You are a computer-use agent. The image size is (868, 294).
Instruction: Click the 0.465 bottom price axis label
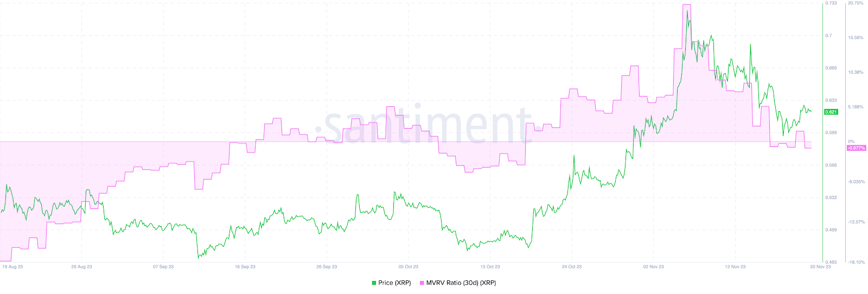(831, 262)
